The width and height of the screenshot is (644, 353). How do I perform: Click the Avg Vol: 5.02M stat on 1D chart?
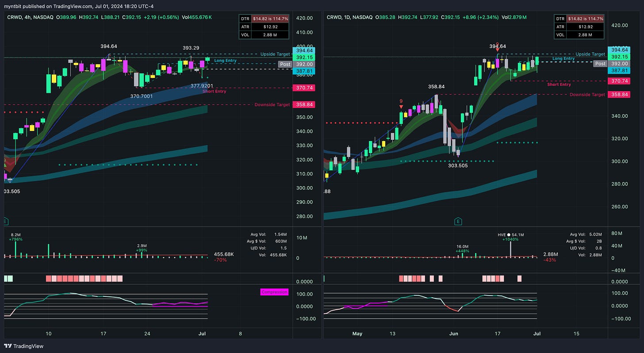(x=585, y=235)
